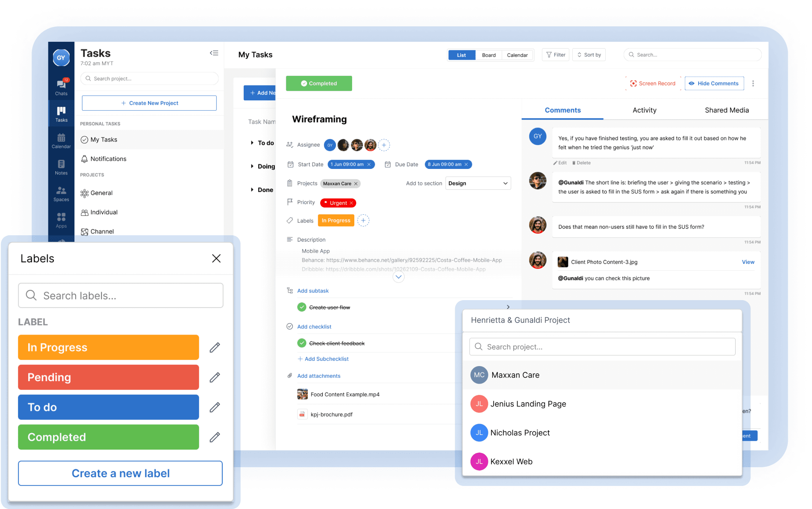This screenshot has height=509, width=812.
Task: Uncheck Check client feedback checklist item
Action: (x=302, y=343)
